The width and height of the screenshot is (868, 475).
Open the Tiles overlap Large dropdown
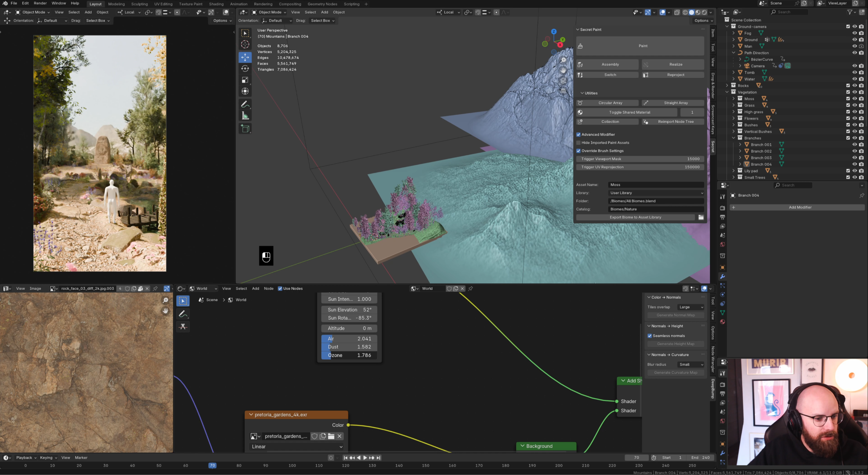691,307
